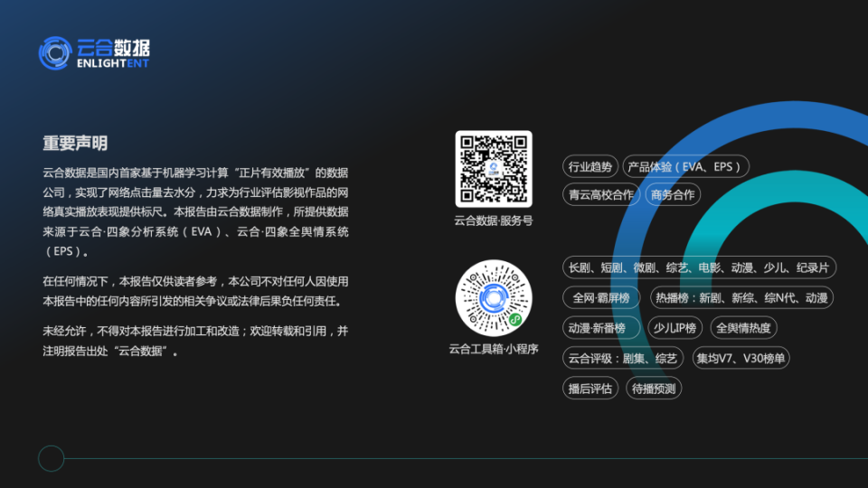
Task: Click the 长剧、短剧、微剧、综艺 category tag
Action: point(699,267)
